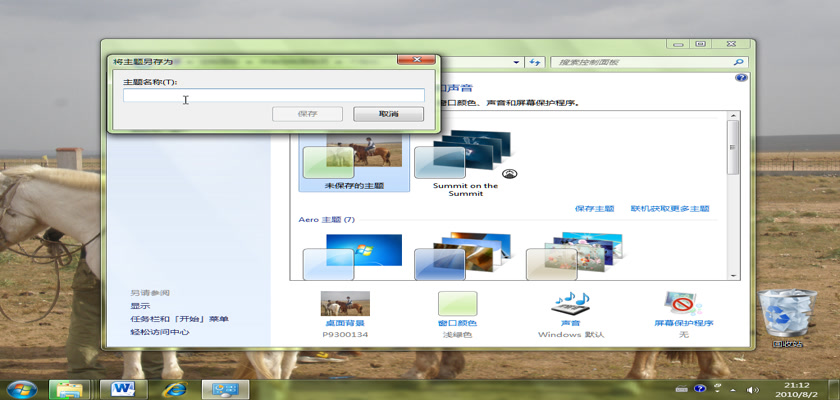Open 任务栏和「开始」菜单 link

179,319
